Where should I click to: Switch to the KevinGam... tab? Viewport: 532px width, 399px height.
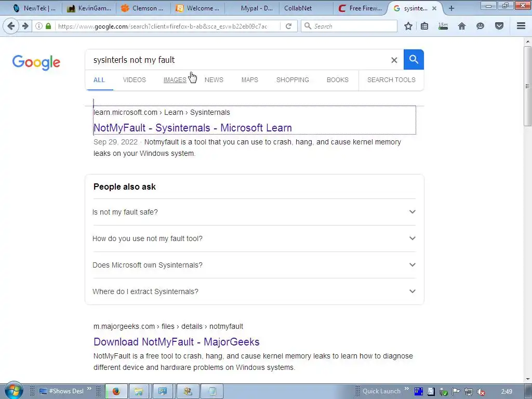pos(89,8)
